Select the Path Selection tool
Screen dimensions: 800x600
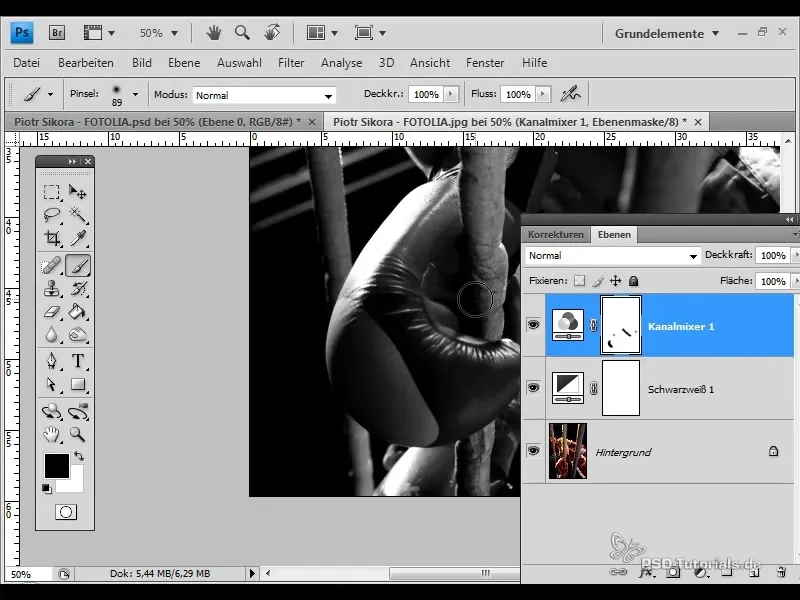pyautogui.click(x=51, y=384)
